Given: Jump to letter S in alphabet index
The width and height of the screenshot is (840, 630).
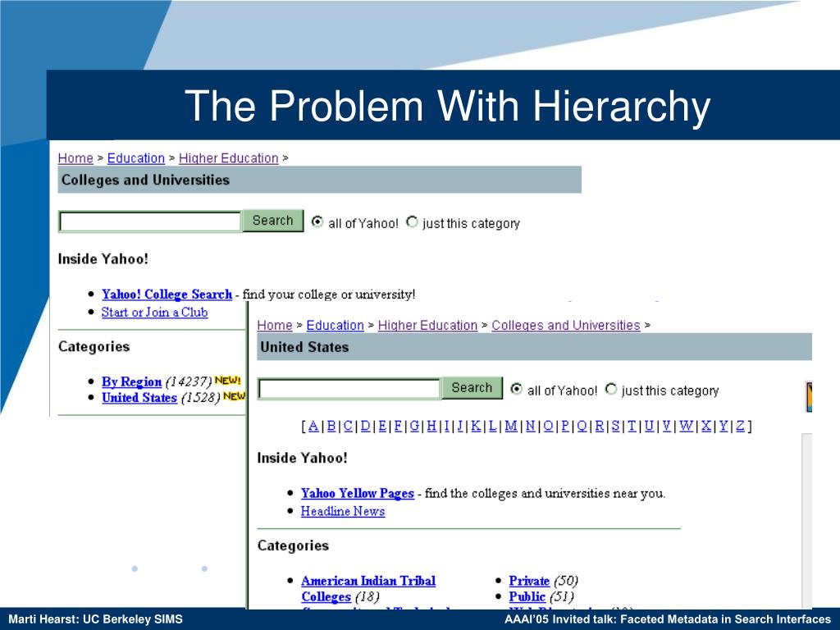Looking at the screenshot, I should 615,427.
